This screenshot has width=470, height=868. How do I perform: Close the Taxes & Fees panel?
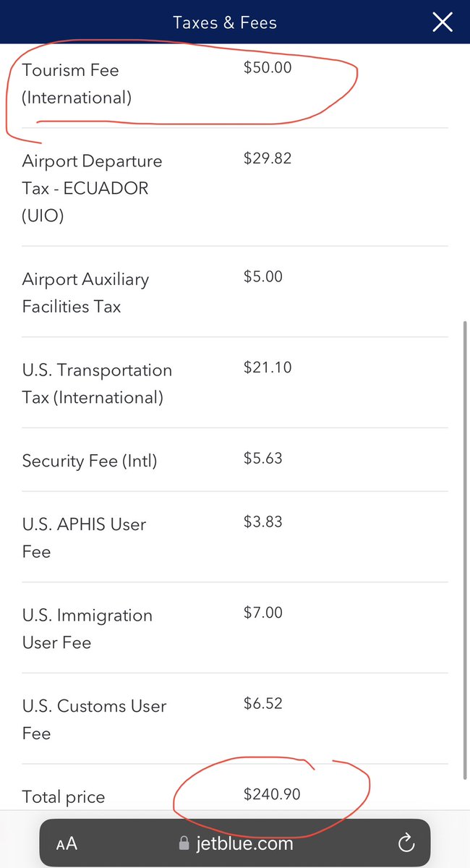(443, 22)
